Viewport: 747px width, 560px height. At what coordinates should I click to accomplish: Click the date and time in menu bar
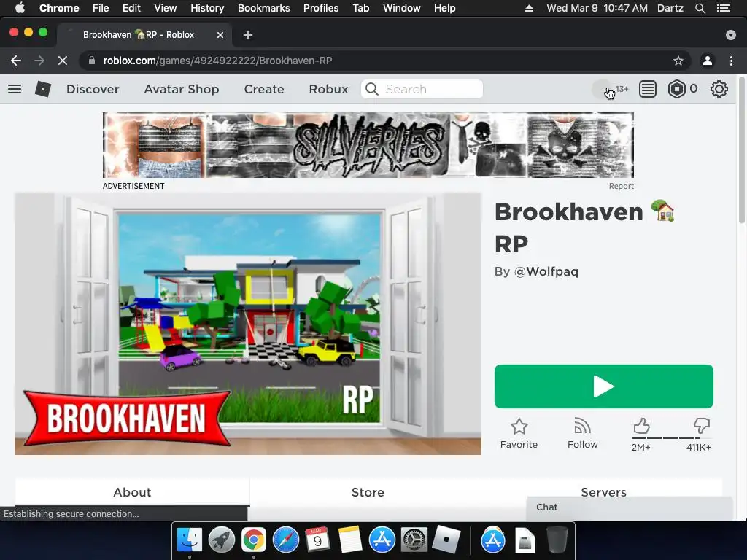click(x=597, y=8)
